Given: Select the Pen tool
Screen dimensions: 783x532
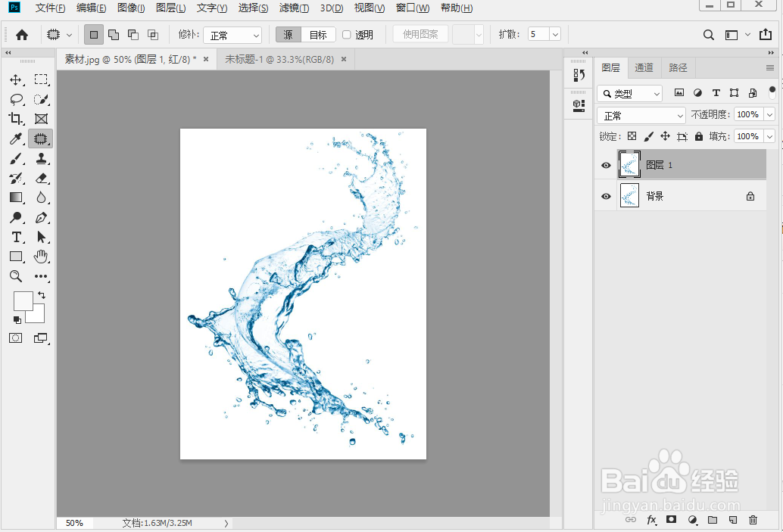Looking at the screenshot, I should click(41, 218).
